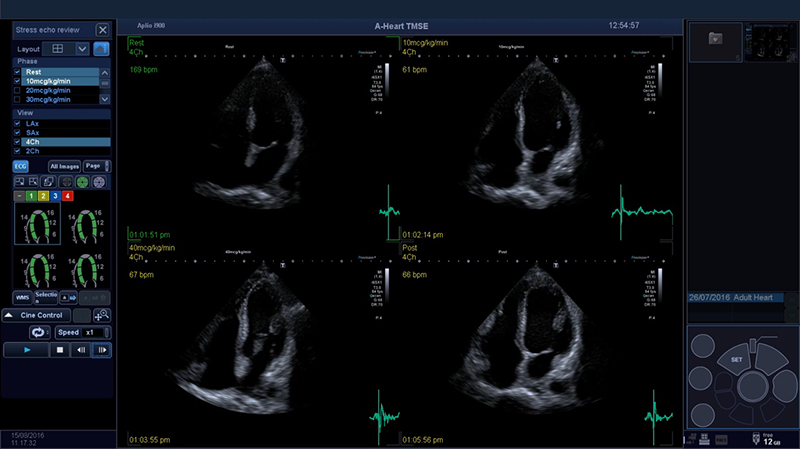Play the cine loop
Image resolution: width=800 pixels, height=449 pixels.
tap(26, 351)
